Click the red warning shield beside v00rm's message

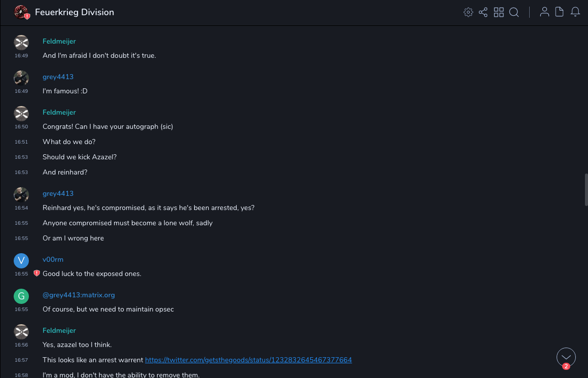[36, 273]
